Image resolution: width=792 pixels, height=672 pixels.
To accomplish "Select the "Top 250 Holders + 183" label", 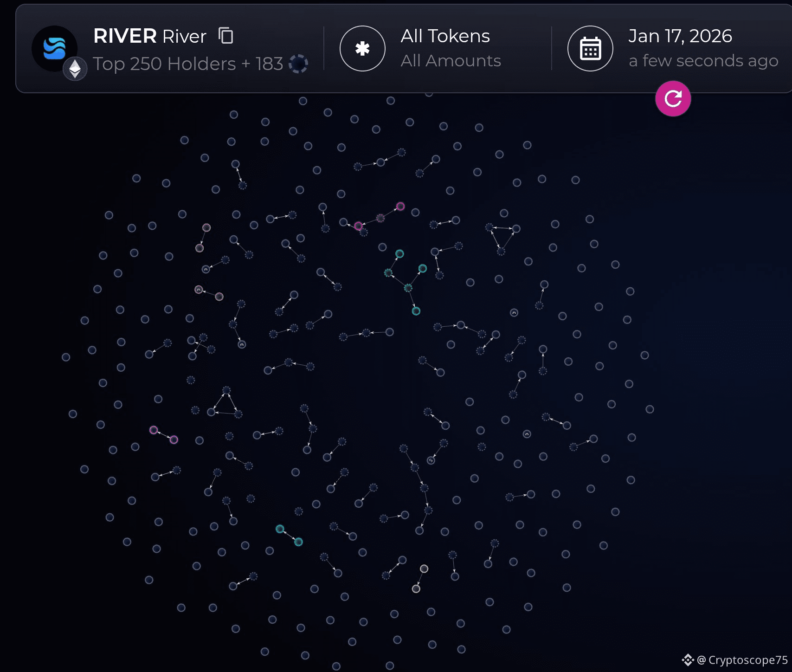I will click(x=188, y=64).
